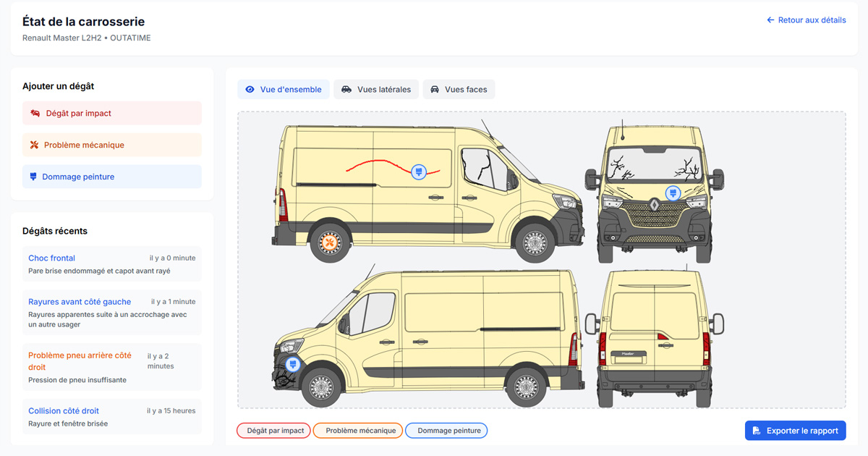The image size is (868, 456).
Task: Click the car icon in Vues latérales tab
Action: click(x=346, y=90)
